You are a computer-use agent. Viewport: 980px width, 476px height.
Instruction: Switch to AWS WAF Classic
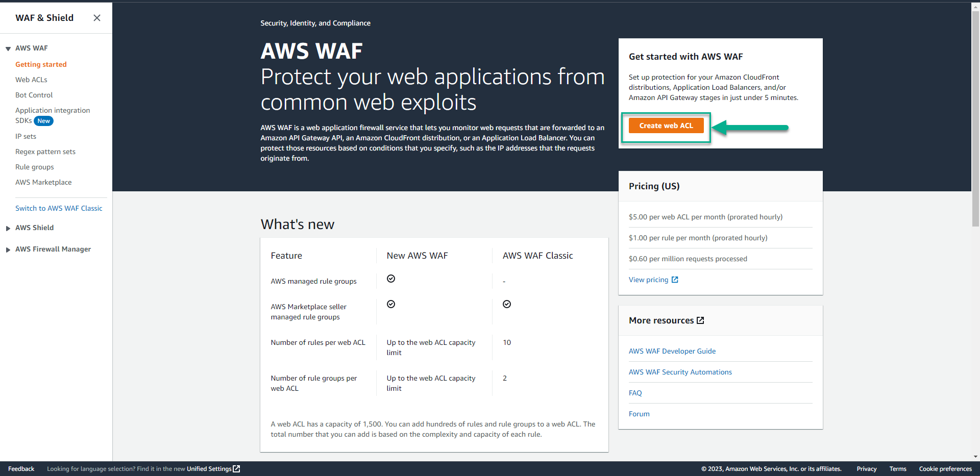pos(59,208)
